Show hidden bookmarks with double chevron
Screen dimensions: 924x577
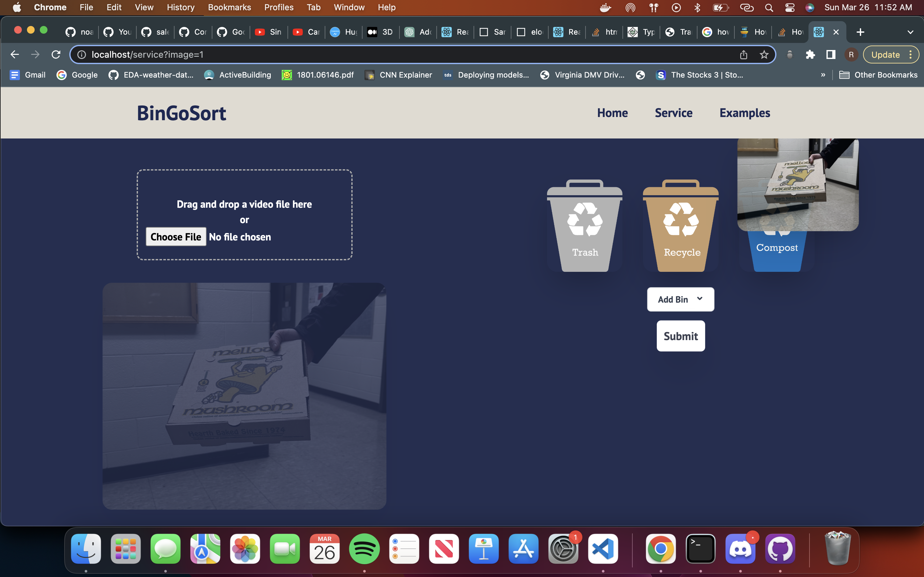[x=823, y=75]
